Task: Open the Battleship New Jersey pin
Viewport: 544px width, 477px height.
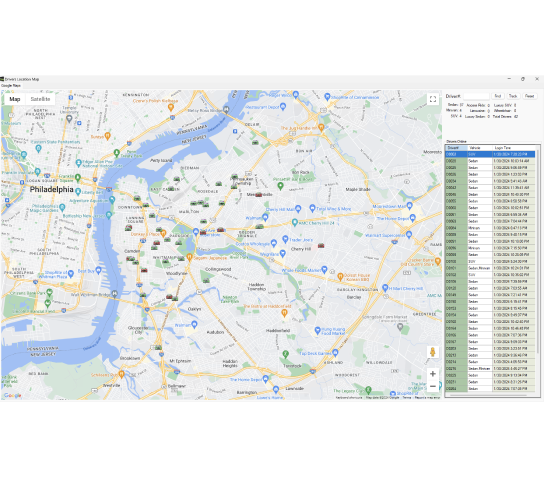Action: tap(109, 215)
